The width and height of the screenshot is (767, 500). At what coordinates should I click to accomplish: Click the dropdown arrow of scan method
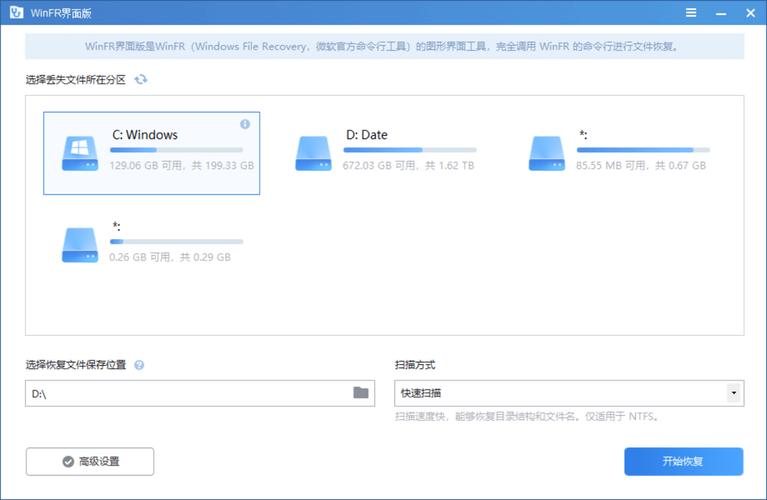coord(733,393)
